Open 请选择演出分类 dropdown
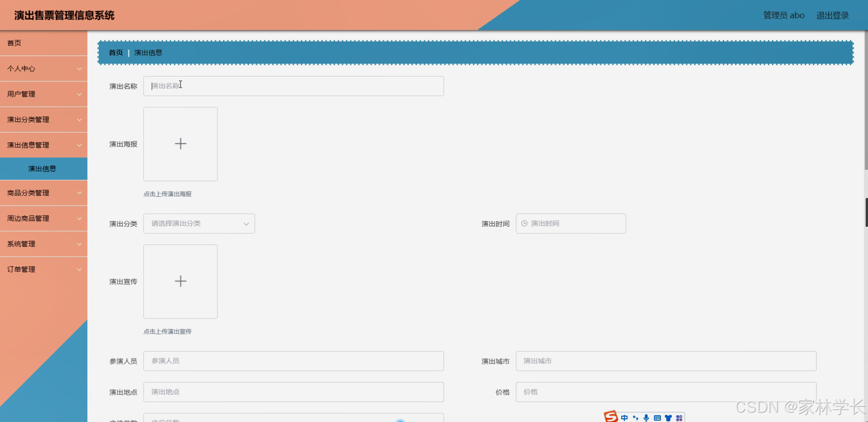Image resolution: width=868 pixels, height=422 pixels. tap(199, 224)
